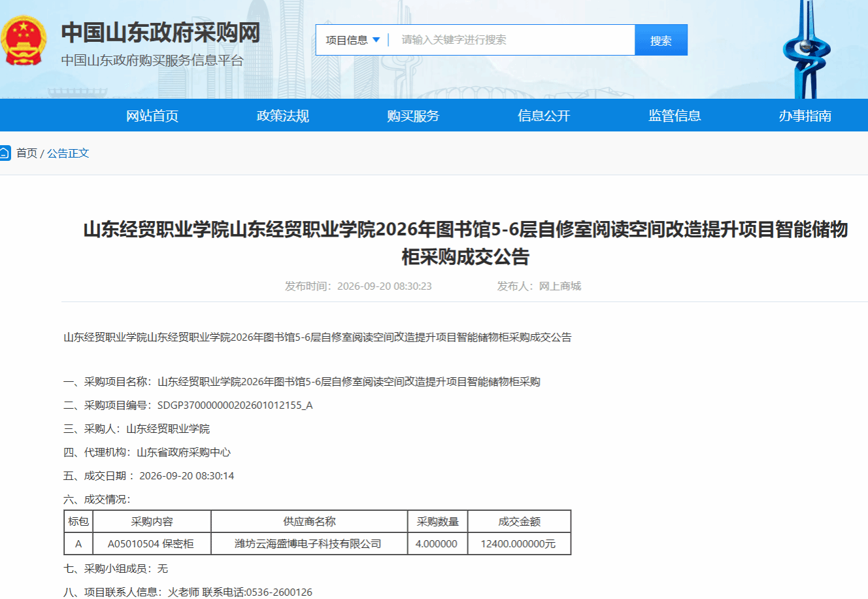Click the 公告正文 breadcrumb link
This screenshot has width=868, height=599.
click(x=68, y=153)
